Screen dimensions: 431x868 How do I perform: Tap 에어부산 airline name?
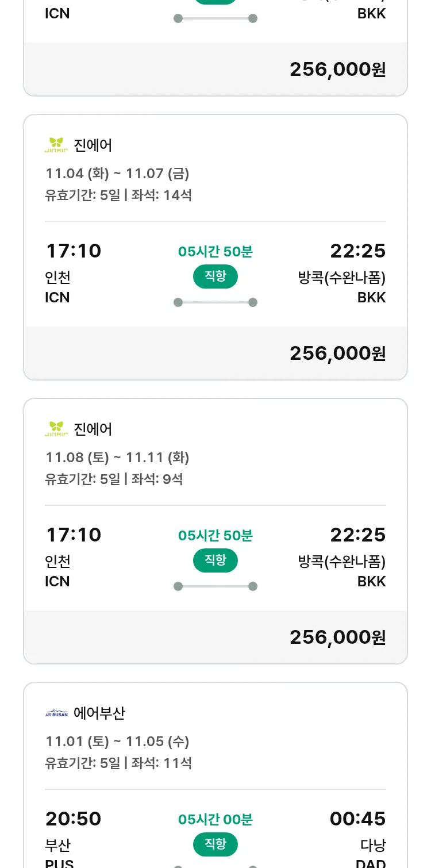coord(99,713)
